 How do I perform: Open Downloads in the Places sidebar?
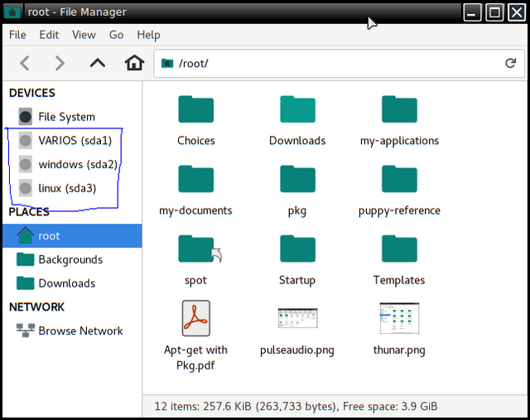click(x=72, y=283)
